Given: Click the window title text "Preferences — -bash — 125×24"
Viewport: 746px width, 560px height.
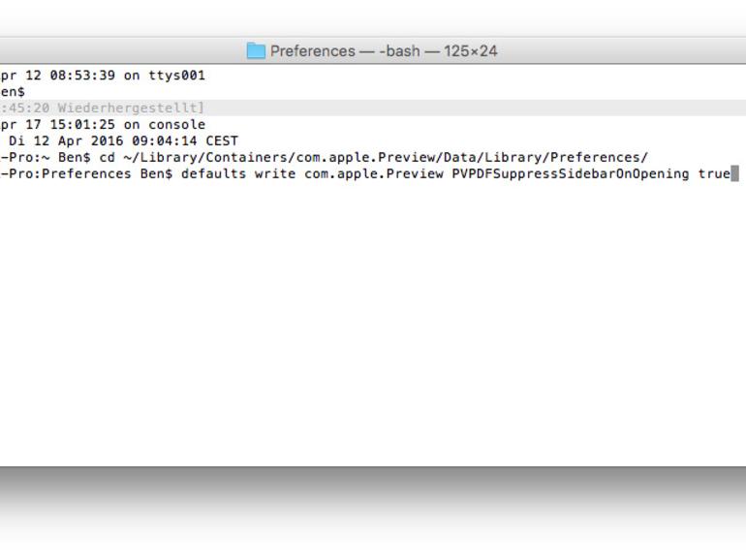Looking at the screenshot, I should click(x=384, y=51).
